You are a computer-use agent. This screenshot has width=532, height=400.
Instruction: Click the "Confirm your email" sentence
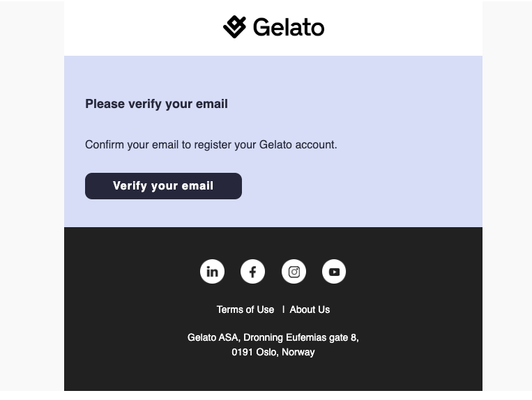[211, 145]
